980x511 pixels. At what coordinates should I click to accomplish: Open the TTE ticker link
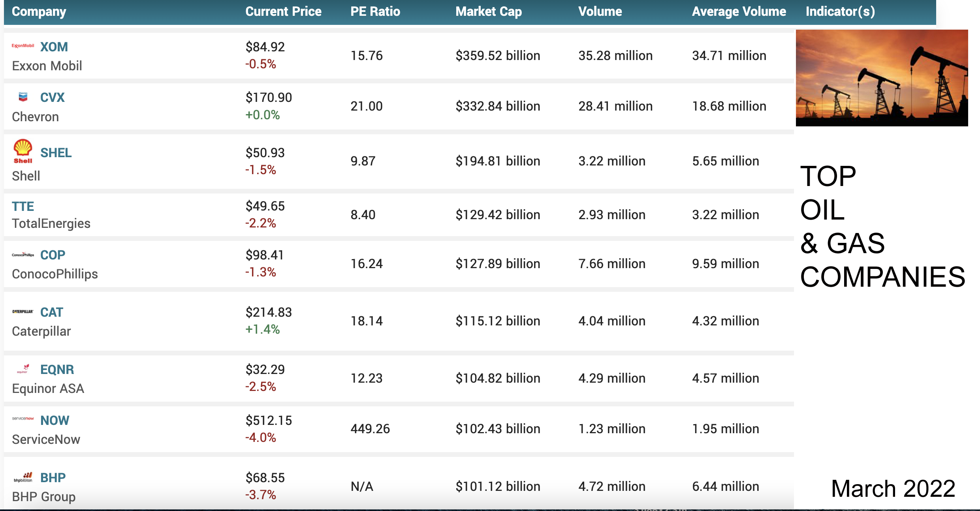point(23,206)
